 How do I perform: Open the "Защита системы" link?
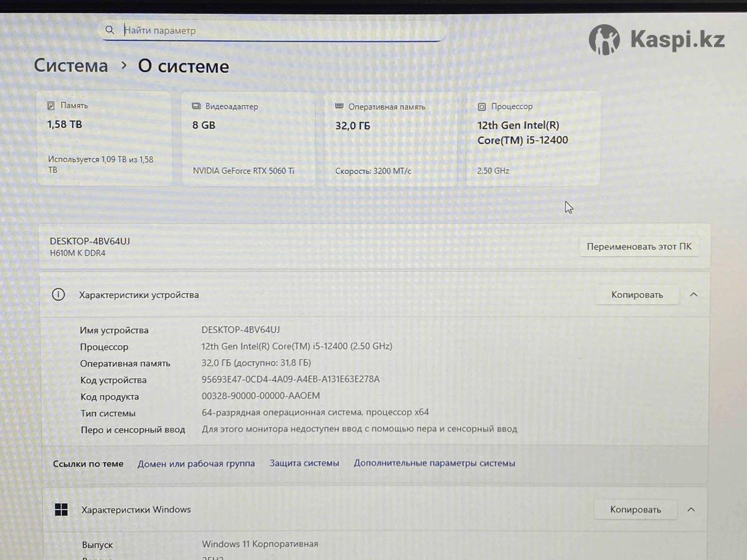[x=304, y=463]
